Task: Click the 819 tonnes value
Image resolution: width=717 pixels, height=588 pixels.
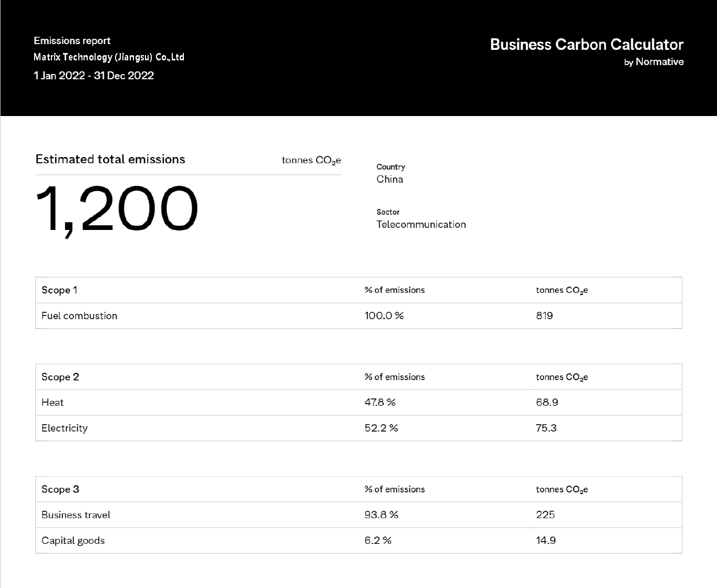Action: click(544, 316)
